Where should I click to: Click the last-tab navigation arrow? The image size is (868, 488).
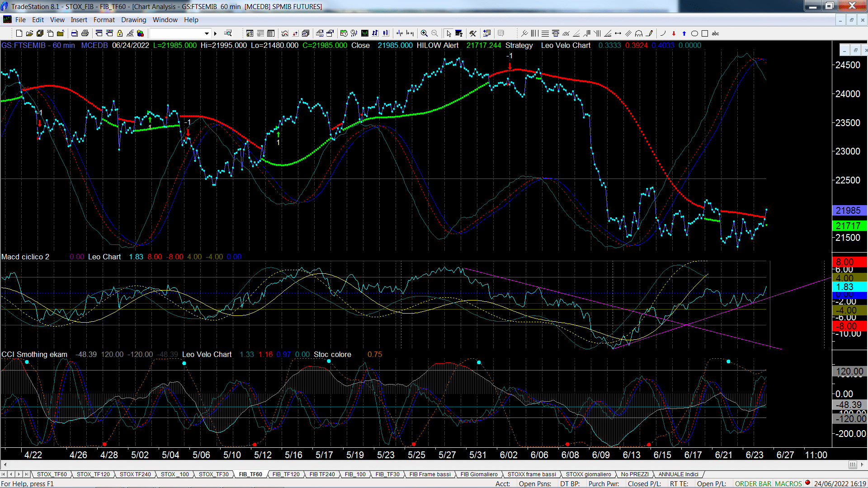(x=27, y=474)
